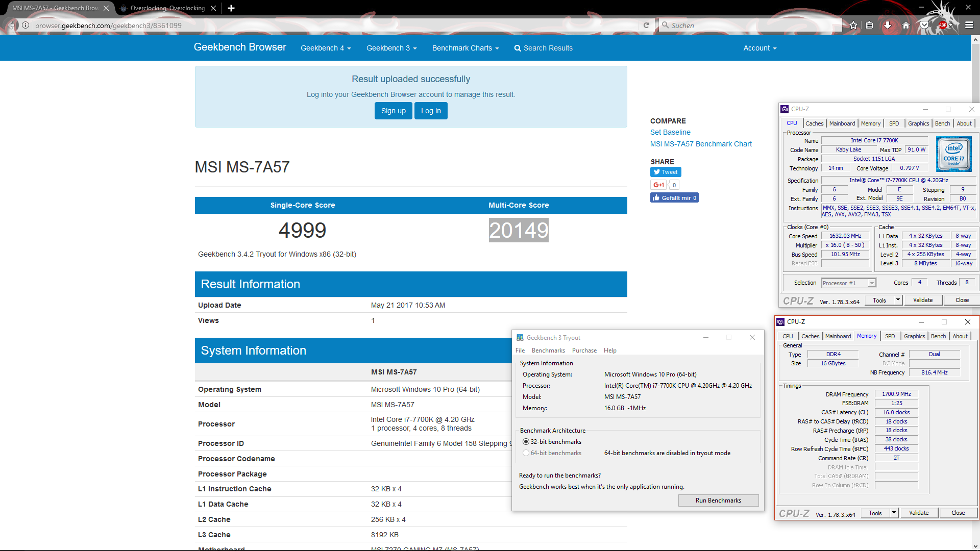
Task: Click the Sign up button
Action: click(394, 111)
